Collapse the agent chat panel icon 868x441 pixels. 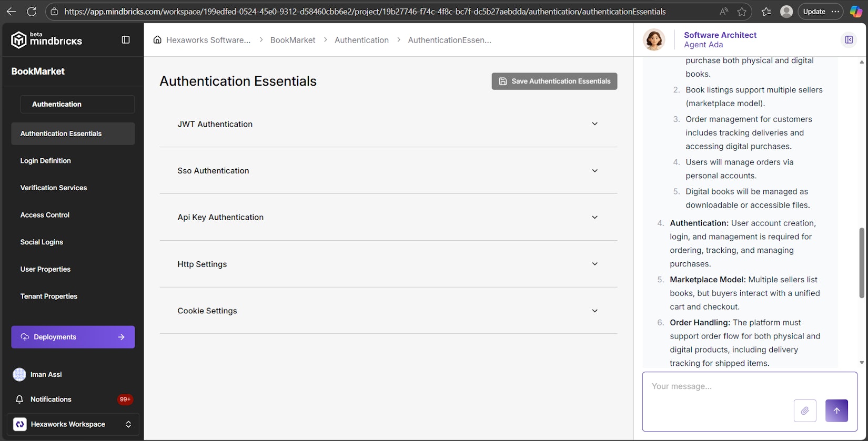pyautogui.click(x=849, y=40)
